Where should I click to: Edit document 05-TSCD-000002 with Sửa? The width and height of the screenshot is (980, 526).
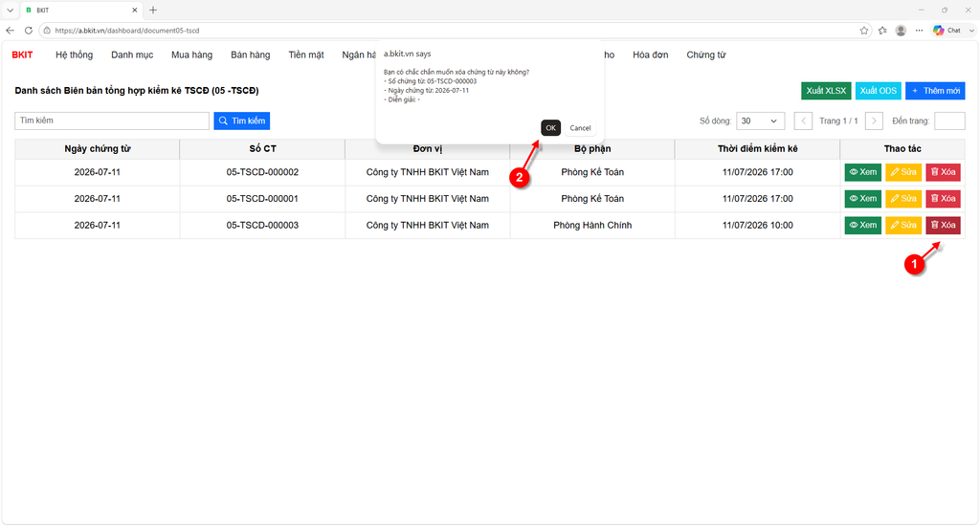coord(903,172)
